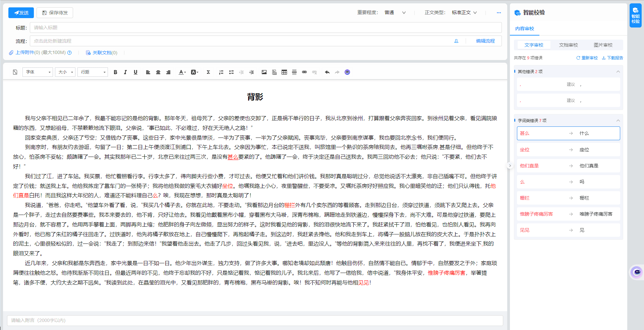Click the remove link icon

[314, 72]
